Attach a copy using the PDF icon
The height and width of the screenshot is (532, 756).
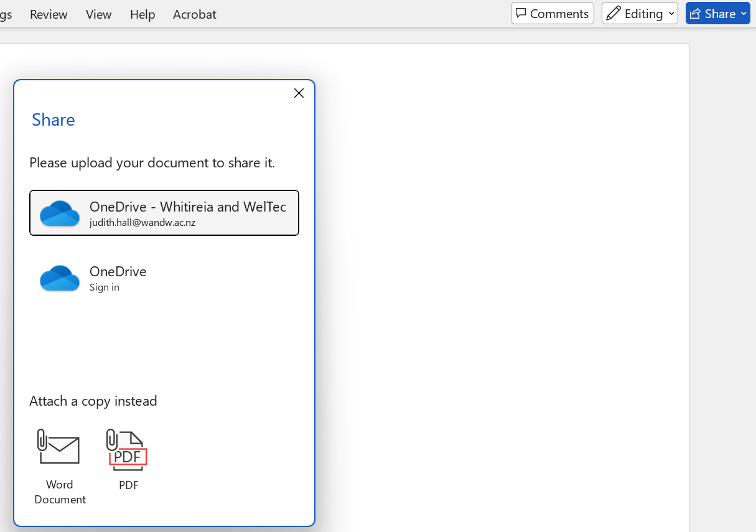pyautogui.click(x=127, y=449)
